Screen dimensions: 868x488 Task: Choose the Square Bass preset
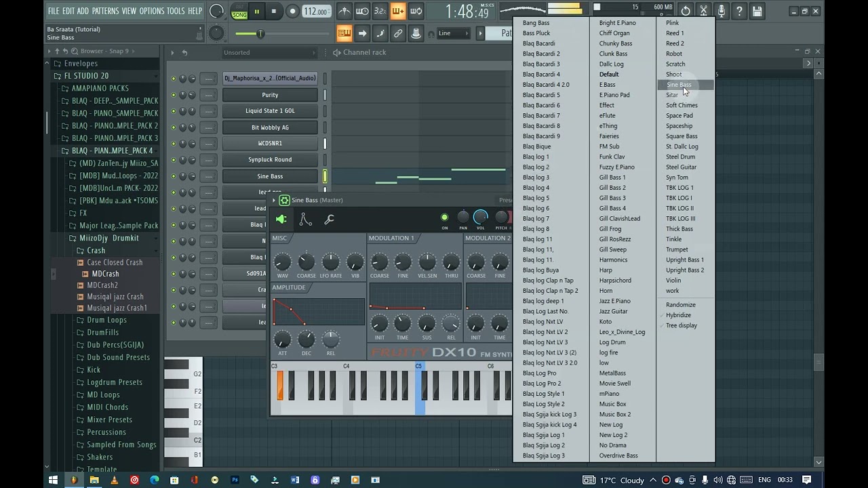(682, 136)
